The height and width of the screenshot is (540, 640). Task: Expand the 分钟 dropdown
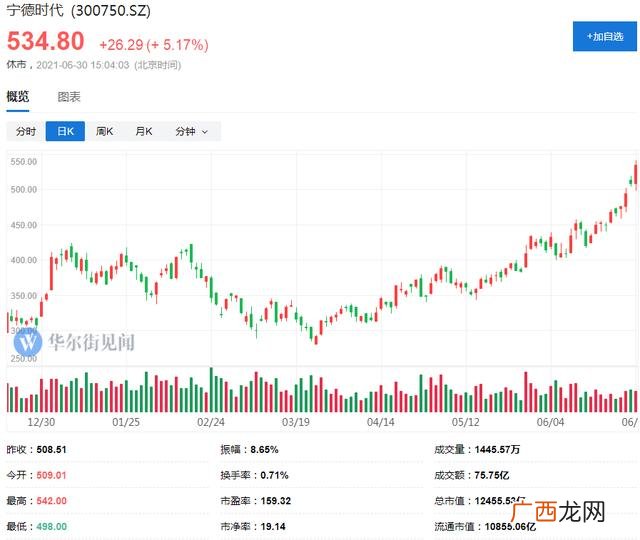pyautogui.click(x=191, y=131)
